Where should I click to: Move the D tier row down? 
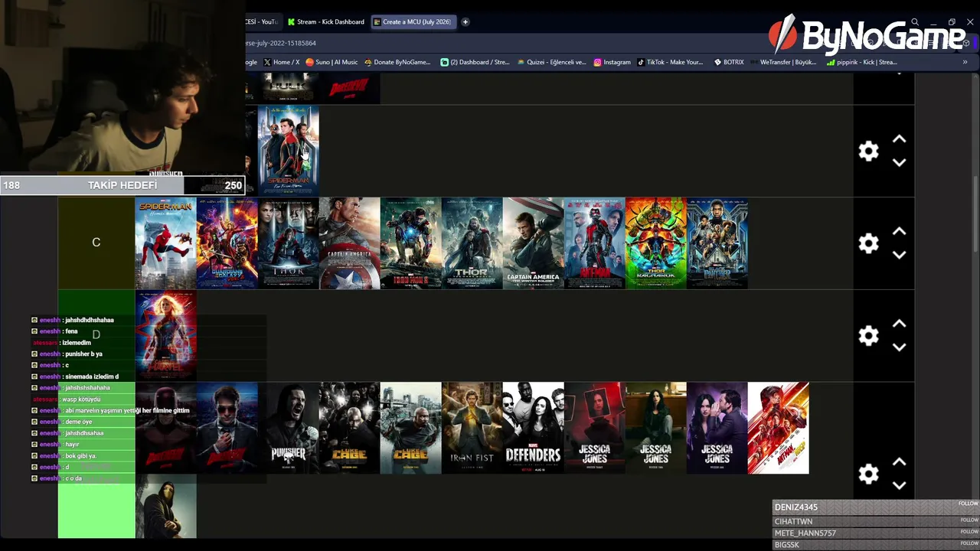point(900,347)
